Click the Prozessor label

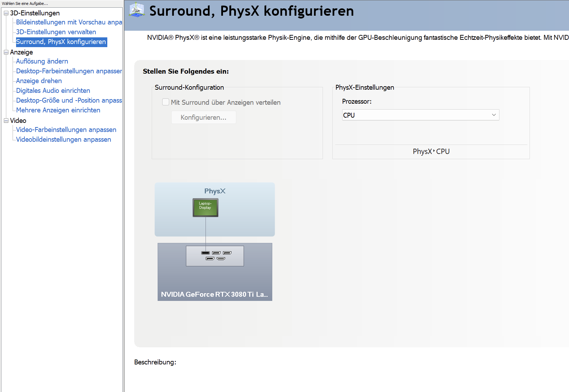pyautogui.click(x=356, y=101)
